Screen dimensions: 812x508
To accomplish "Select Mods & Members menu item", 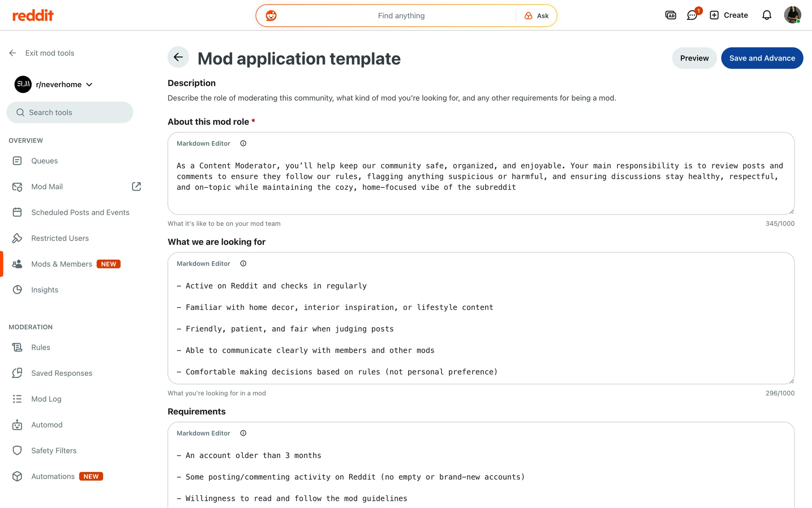I will coord(62,264).
